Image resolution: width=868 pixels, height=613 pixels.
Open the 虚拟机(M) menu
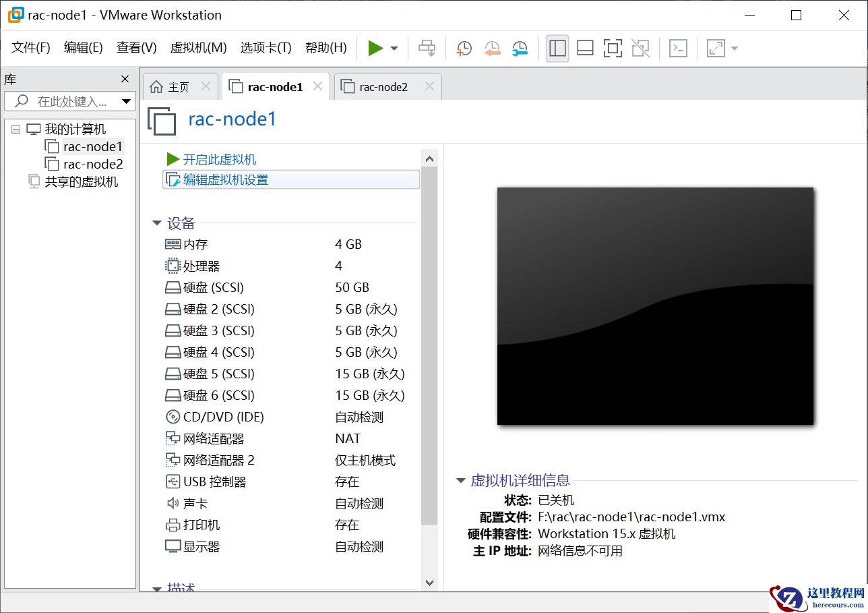(x=198, y=48)
